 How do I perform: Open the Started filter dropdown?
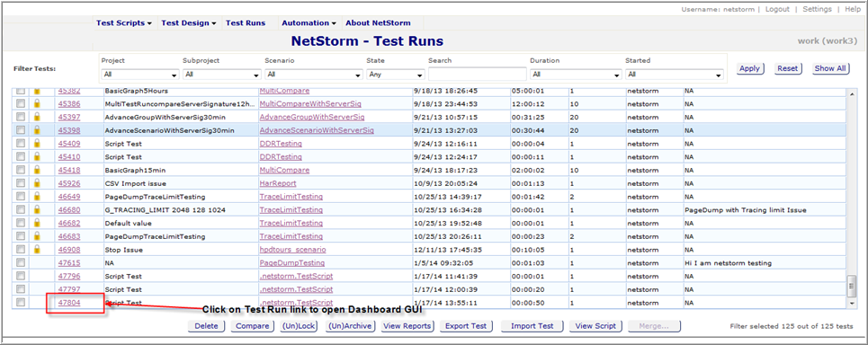(675, 74)
